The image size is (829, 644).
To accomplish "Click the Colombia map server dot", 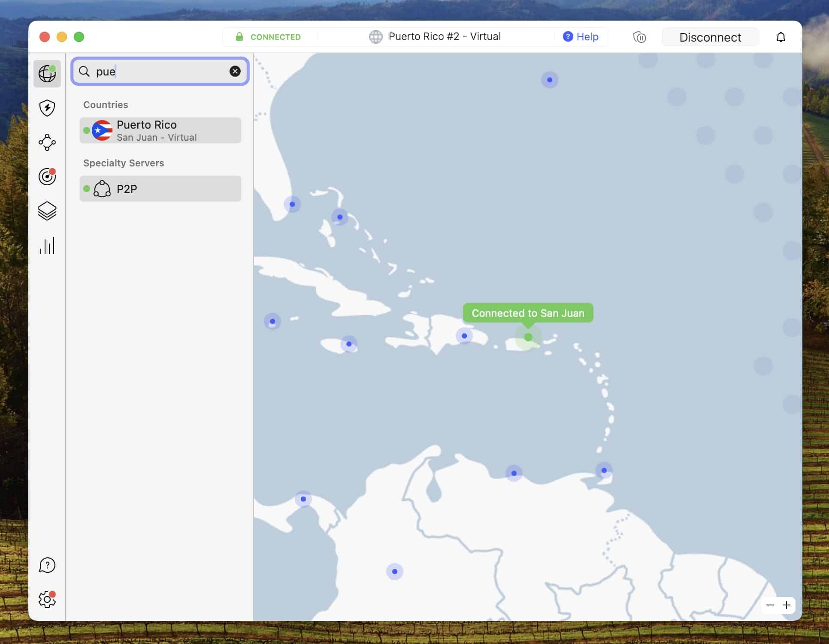I will click(x=395, y=572).
